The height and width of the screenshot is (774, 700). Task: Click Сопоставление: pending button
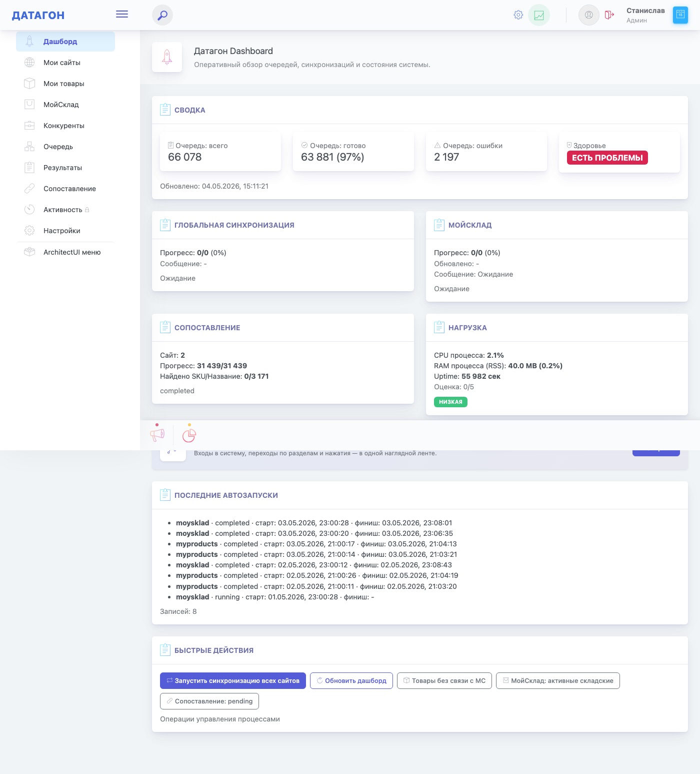(x=209, y=701)
